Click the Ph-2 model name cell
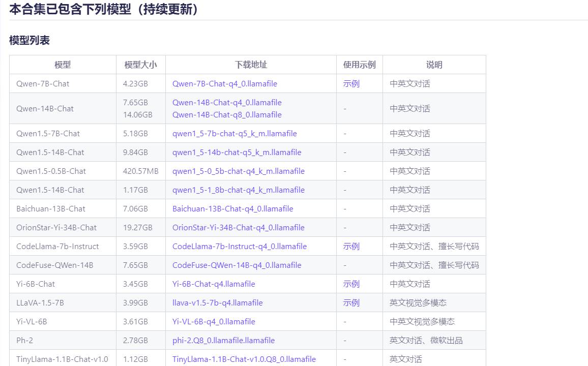588x366 pixels. (63, 340)
